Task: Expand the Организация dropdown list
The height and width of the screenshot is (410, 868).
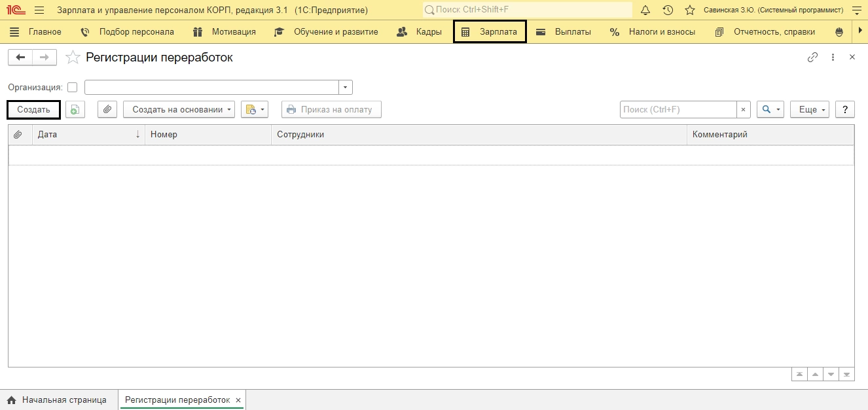Action: [346, 88]
